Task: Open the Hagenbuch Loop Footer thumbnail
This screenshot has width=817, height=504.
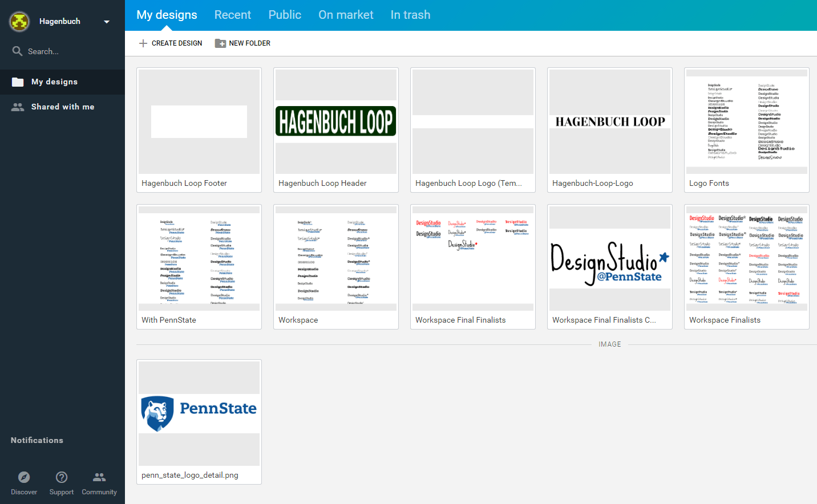Action: (x=199, y=121)
